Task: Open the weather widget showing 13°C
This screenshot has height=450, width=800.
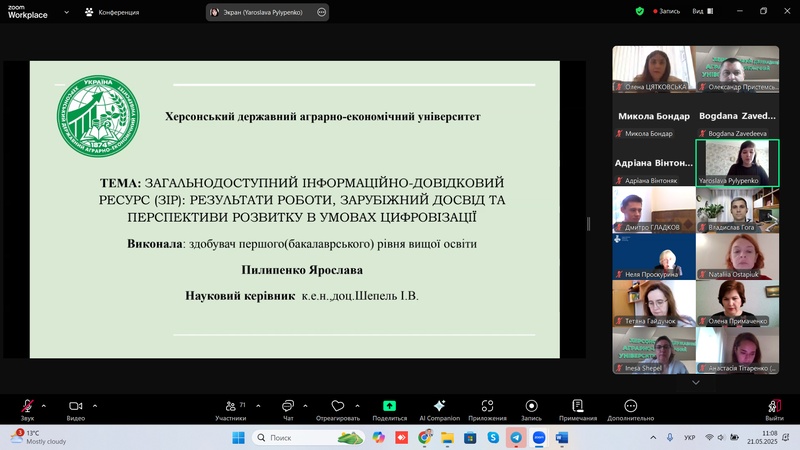Action: point(38,437)
